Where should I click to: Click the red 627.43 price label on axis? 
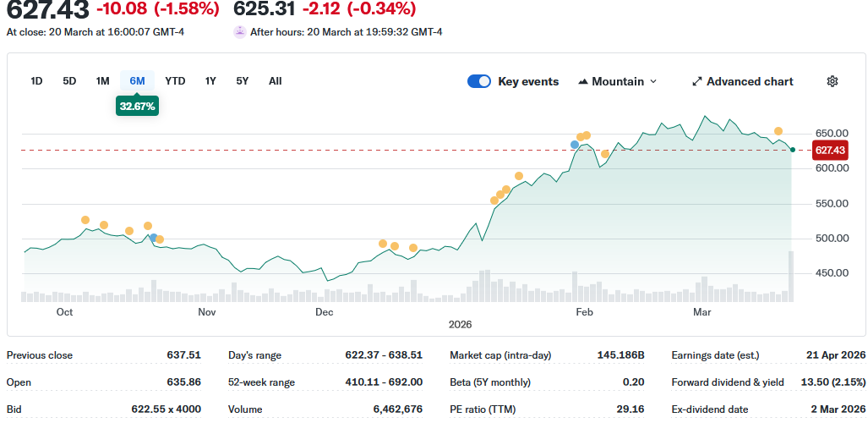pos(829,150)
